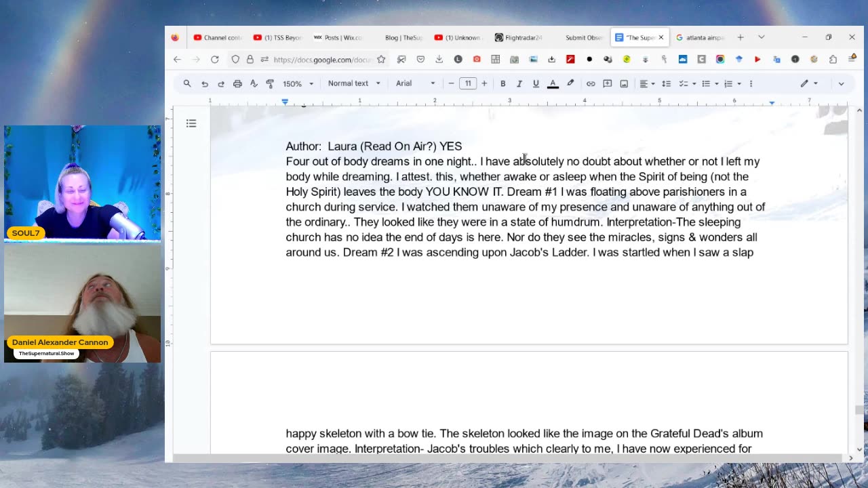Insert a link with the chain icon
Viewport: 868px width, 488px height.
pos(591,83)
